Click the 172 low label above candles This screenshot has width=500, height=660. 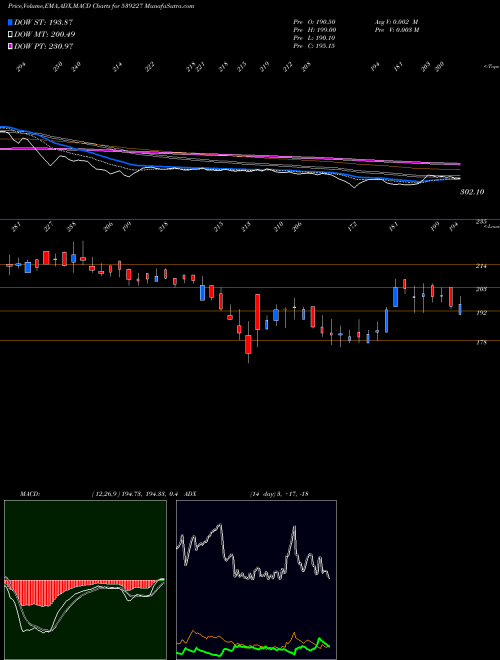click(x=352, y=226)
